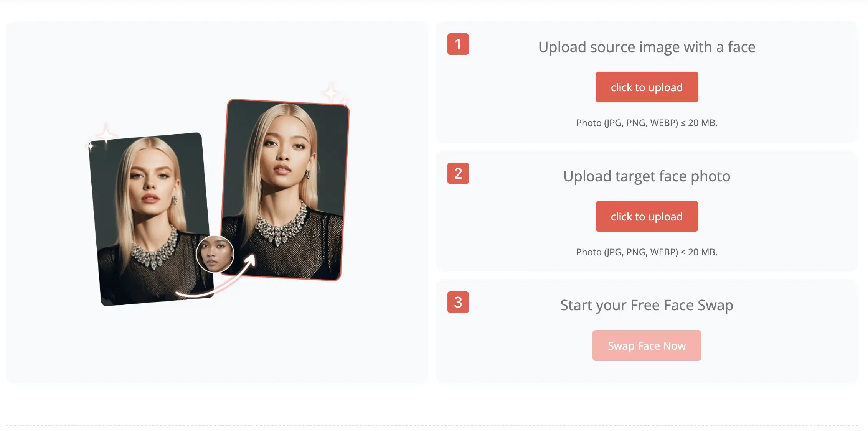Viewport: 868px width, 431px height.
Task: Click large sparkle above the left portrait
Action: [106, 135]
